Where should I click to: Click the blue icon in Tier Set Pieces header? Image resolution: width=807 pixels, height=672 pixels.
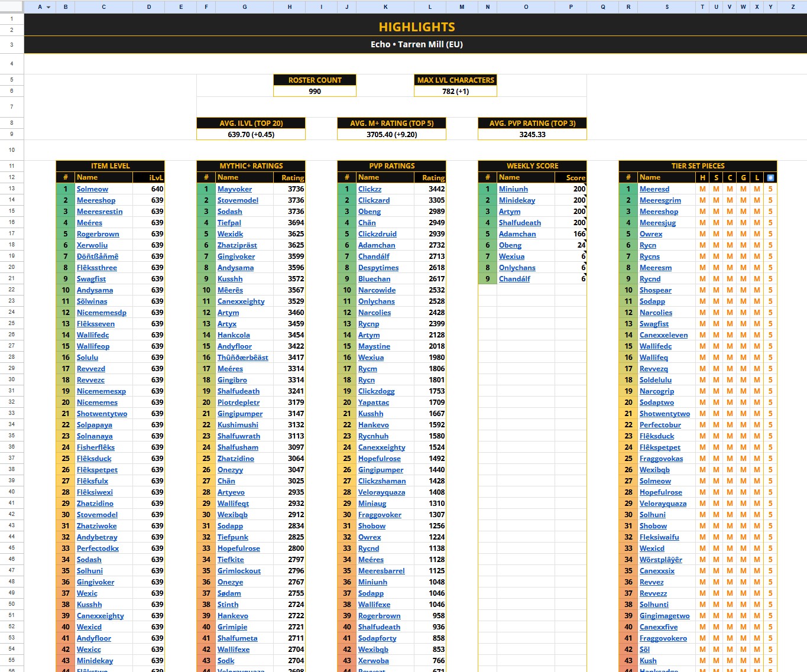(769, 177)
